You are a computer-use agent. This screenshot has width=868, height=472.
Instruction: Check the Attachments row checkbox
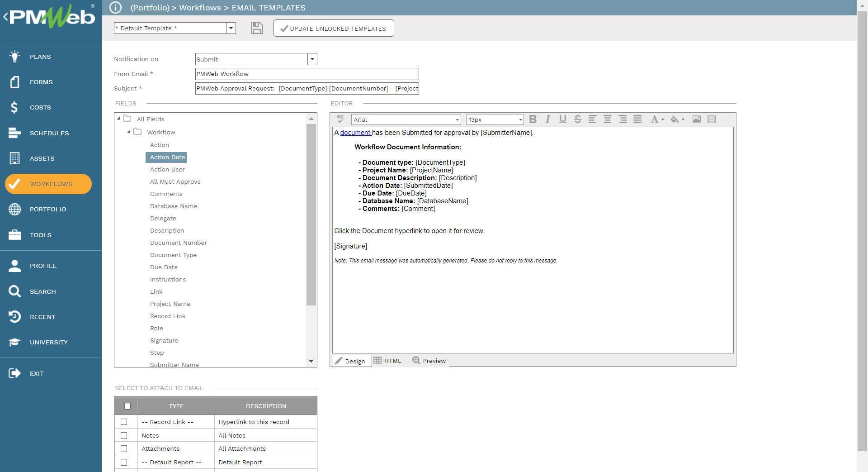124,448
